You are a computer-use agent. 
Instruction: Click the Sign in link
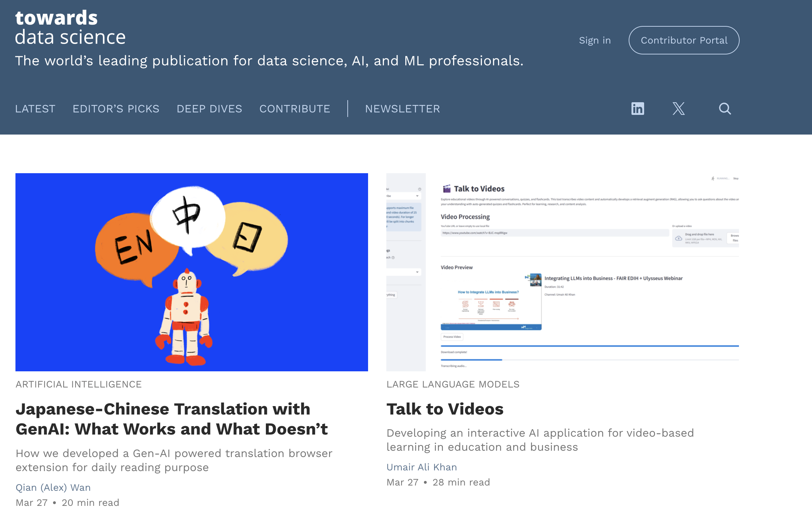coord(595,40)
